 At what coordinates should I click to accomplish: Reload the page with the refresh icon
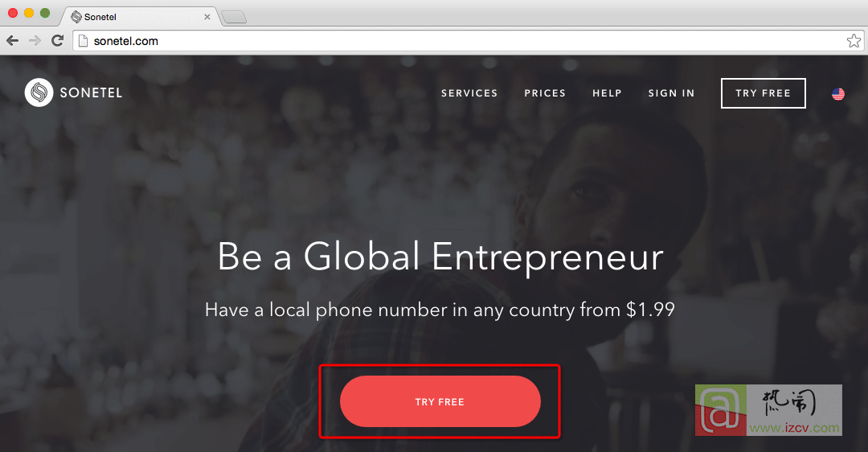(x=58, y=40)
